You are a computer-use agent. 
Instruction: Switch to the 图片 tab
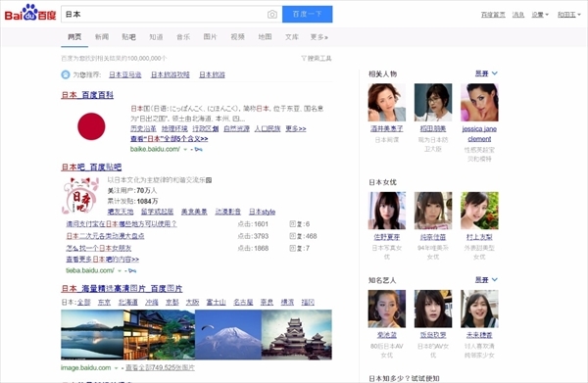[x=210, y=36]
